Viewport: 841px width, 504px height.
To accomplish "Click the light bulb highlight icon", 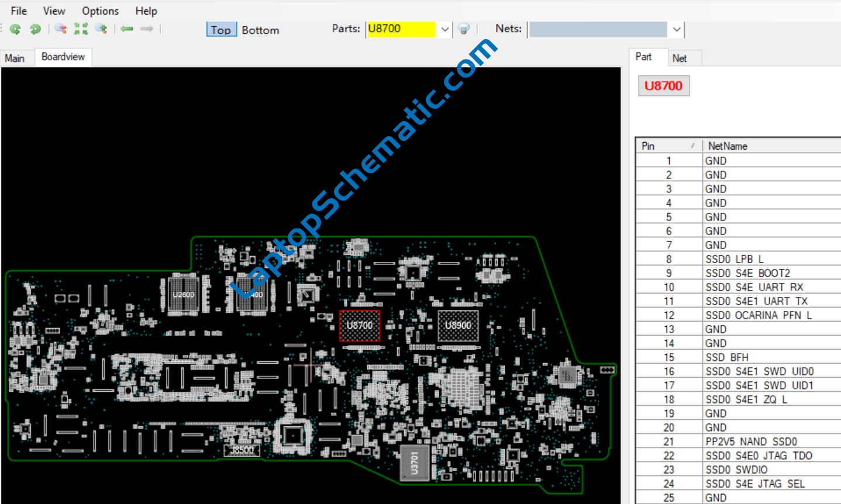I will tap(464, 29).
